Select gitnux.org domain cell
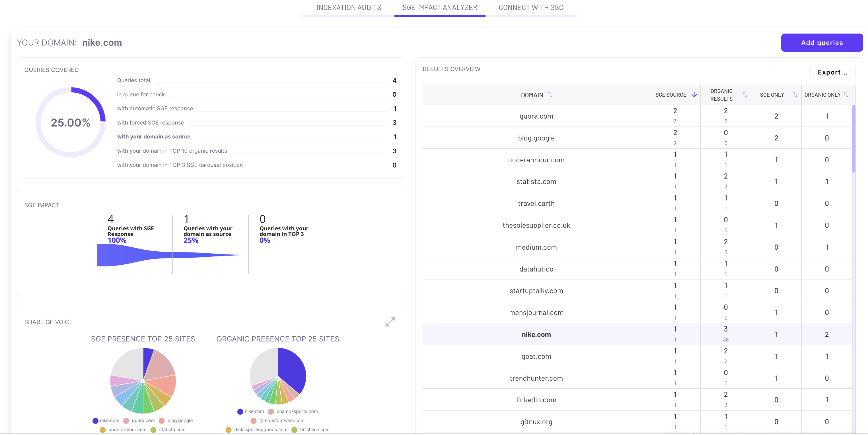The width and height of the screenshot is (868, 435). [536, 422]
